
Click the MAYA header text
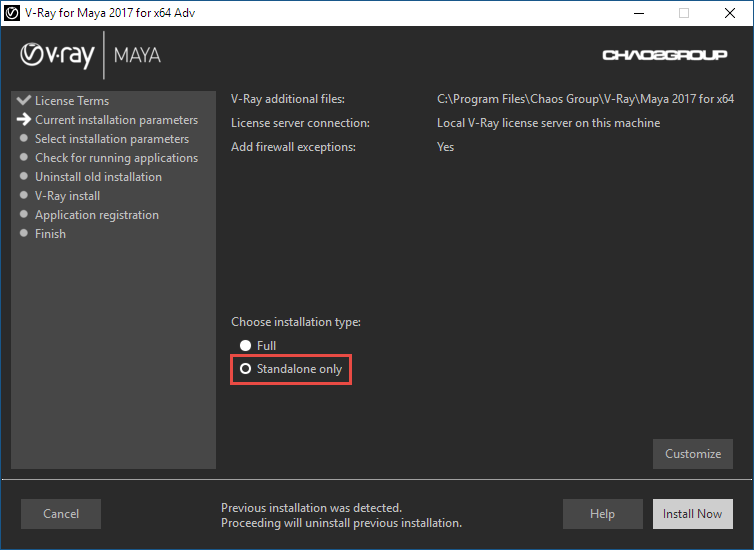click(137, 55)
